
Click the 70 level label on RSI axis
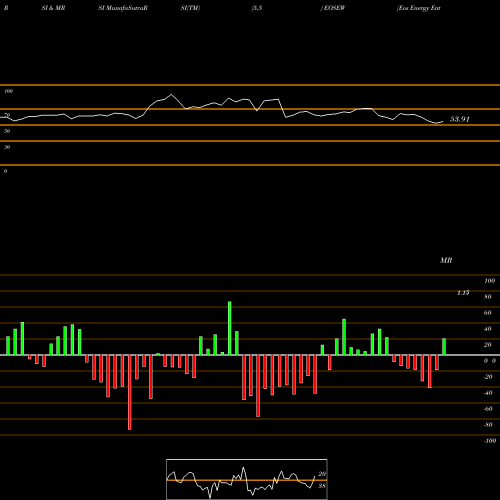click(7, 115)
